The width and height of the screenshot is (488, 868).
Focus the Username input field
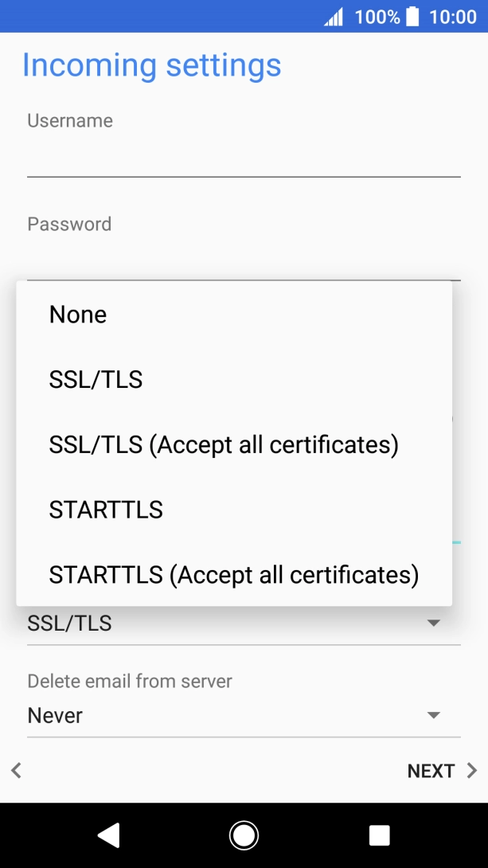coord(244,158)
